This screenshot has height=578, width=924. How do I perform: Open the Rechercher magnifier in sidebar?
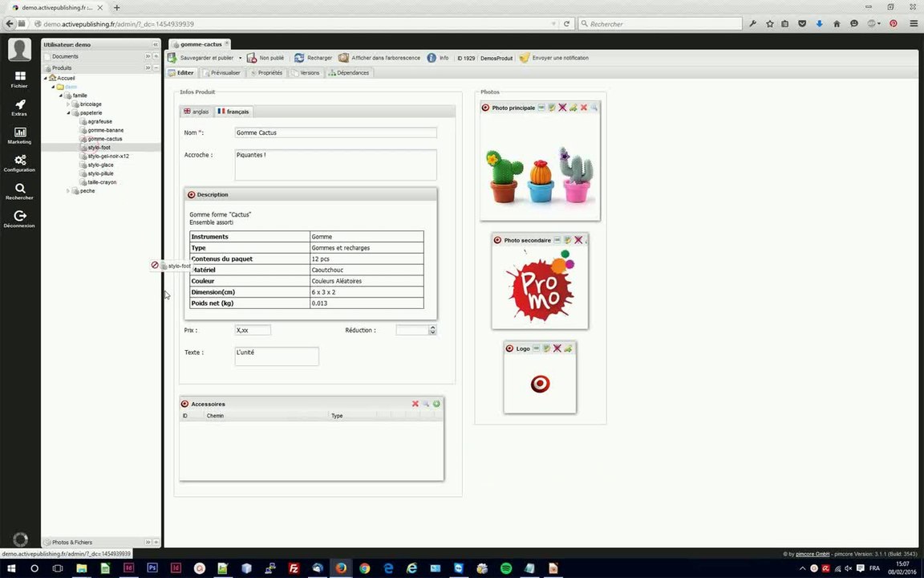pos(19,192)
